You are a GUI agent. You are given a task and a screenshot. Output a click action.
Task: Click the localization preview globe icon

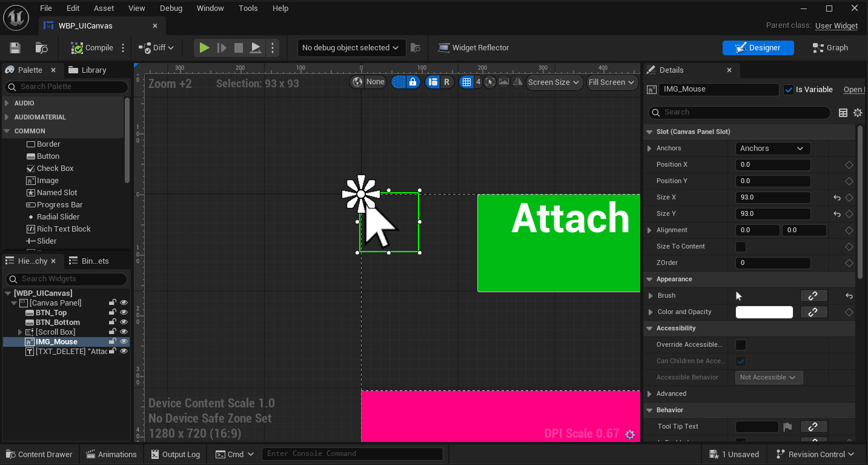[x=357, y=82]
